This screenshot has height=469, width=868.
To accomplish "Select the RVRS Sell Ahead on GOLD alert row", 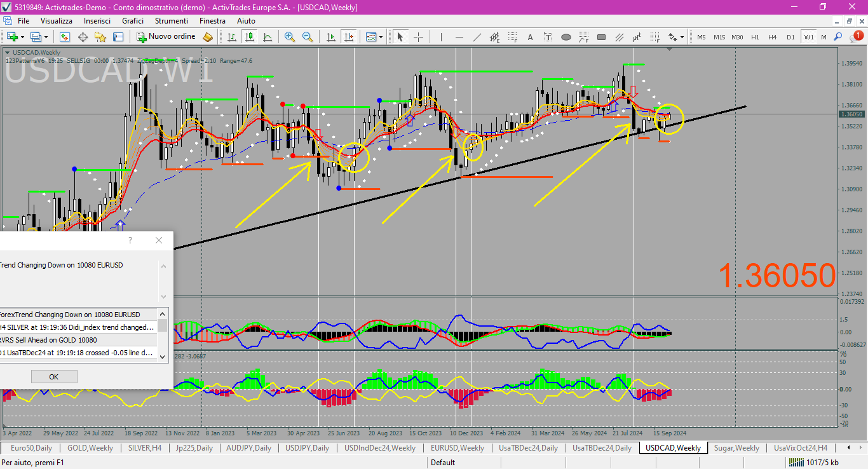I will click(x=78, y=340).
